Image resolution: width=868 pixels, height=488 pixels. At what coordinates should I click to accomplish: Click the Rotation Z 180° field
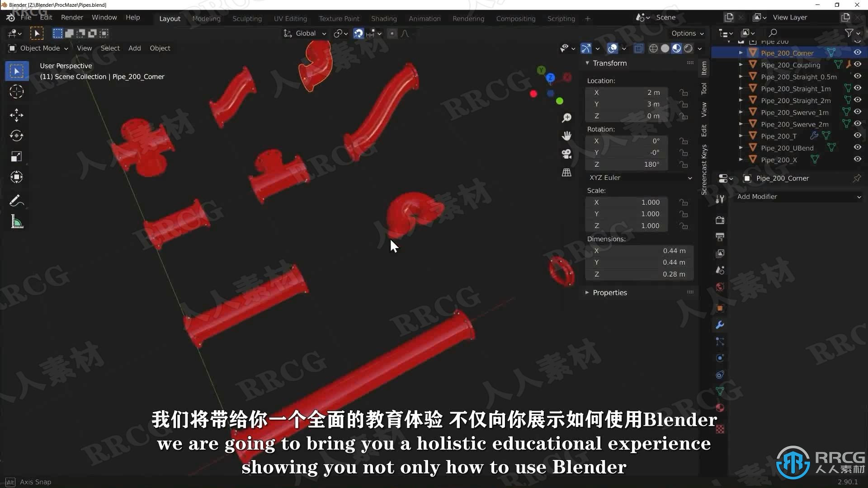627,164
